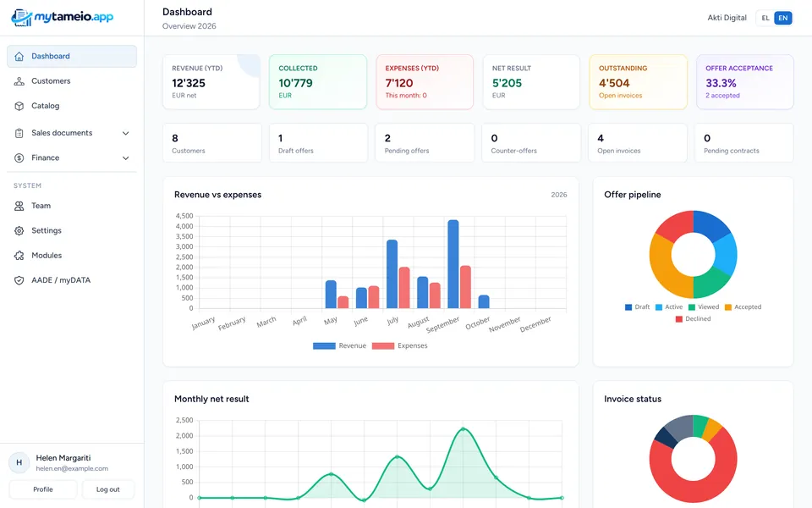Viewport: 812px width, 508px height.
Task: Open the Settings page
Action: pos(72,230)
